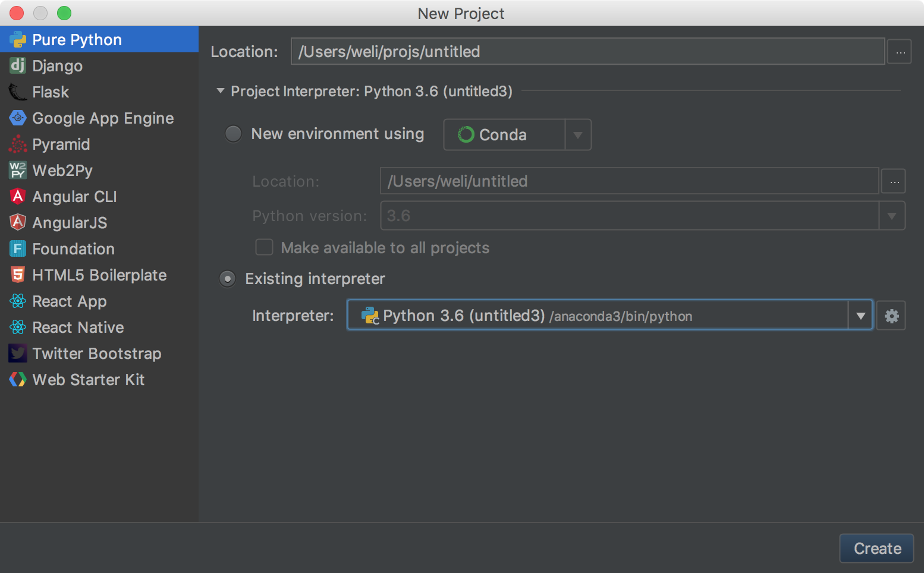The image size is (924, 573).
Task: Choose the Flask project type
Action: point(99,92)
